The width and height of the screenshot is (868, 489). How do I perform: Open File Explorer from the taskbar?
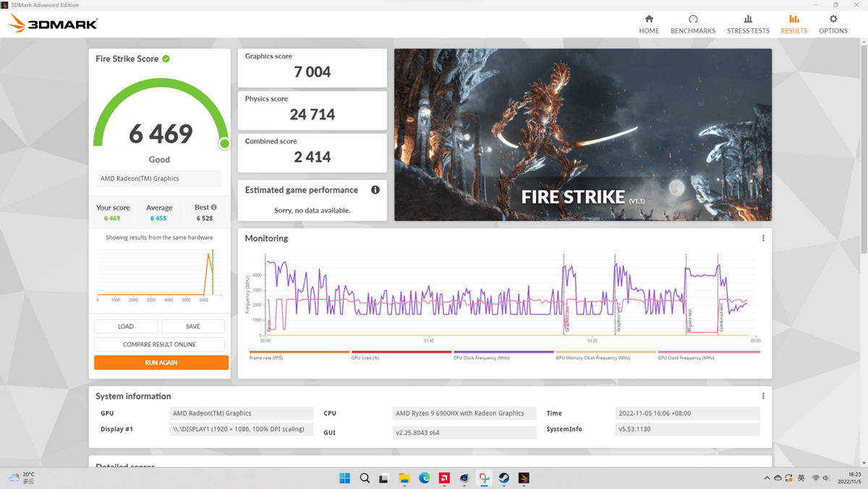pyautogui.click(x=405, y=477)
